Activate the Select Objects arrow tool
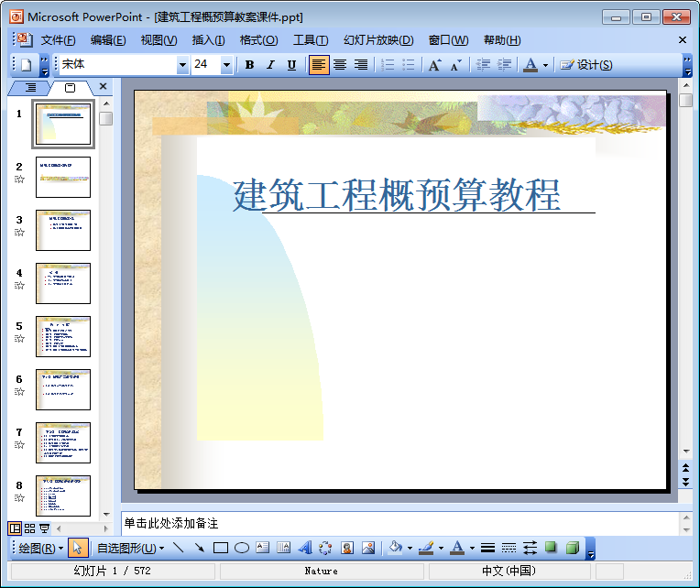Viewport: 700px width, 588px height. pos(78,548)
